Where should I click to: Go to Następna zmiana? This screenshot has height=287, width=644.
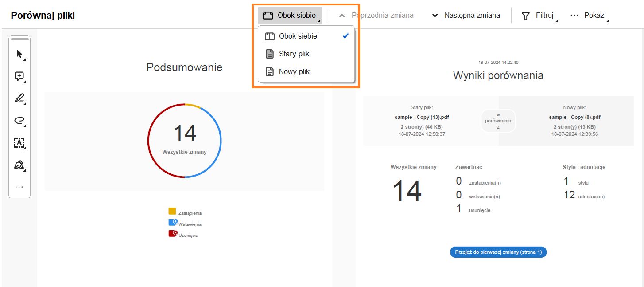tap(466, 16)
